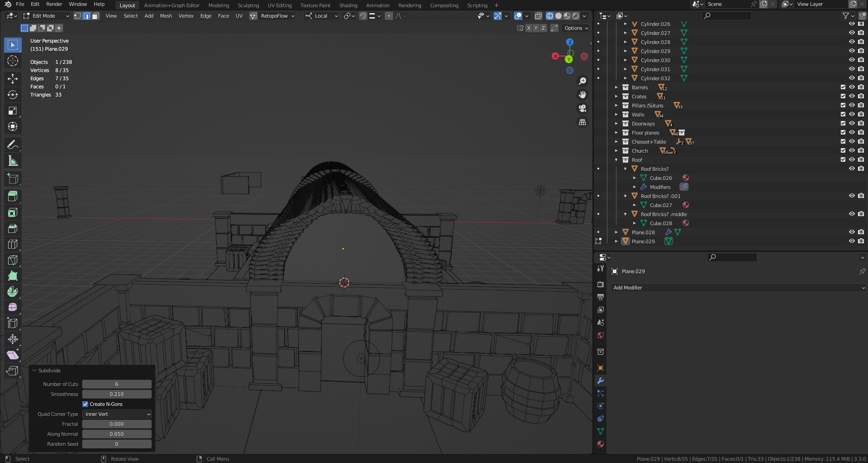The height and width of the screenshot is (463, 868).
Task: Open the Quad Corner Type dropdown
Action: 117,414
